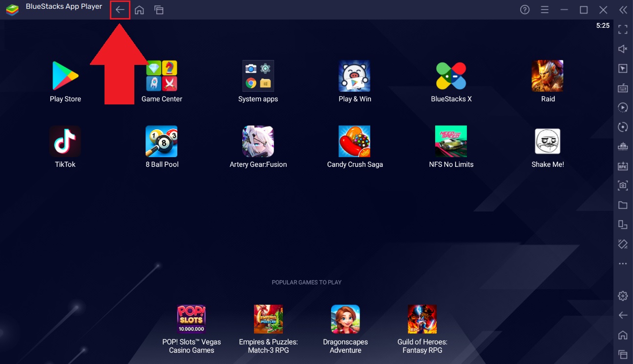
Task: Open the help question mark icon
Action: click(525, 10)
